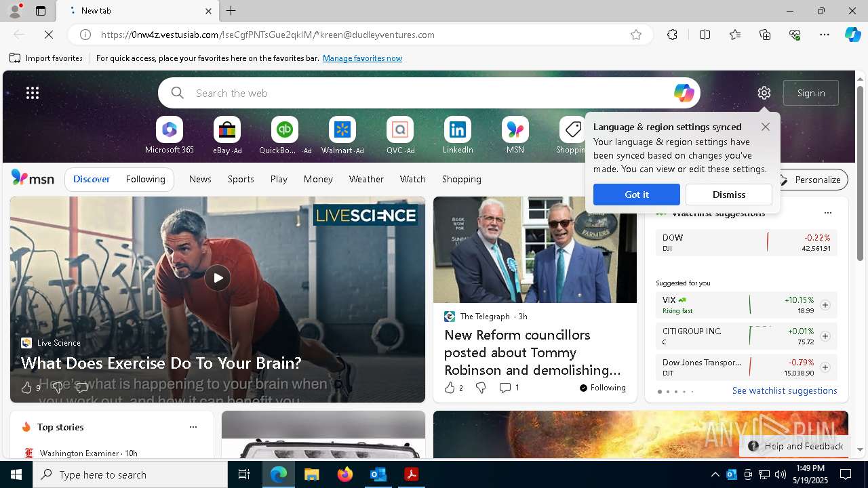Open See watchlist suggestions link
Image resolution: width=868 pixels, height=488 pixels.
785,390
